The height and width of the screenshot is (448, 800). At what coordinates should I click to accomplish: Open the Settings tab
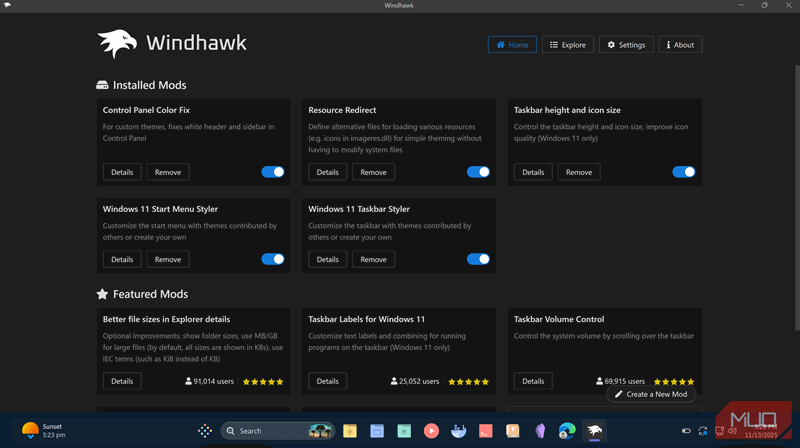click(x=626, y=44)
